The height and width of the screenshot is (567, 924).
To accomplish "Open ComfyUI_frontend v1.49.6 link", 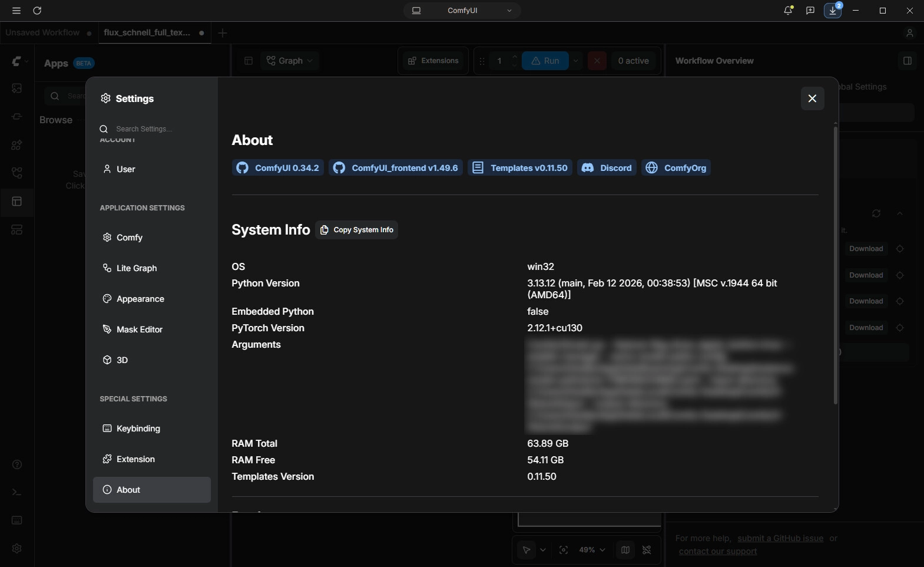I will (396, 168).
